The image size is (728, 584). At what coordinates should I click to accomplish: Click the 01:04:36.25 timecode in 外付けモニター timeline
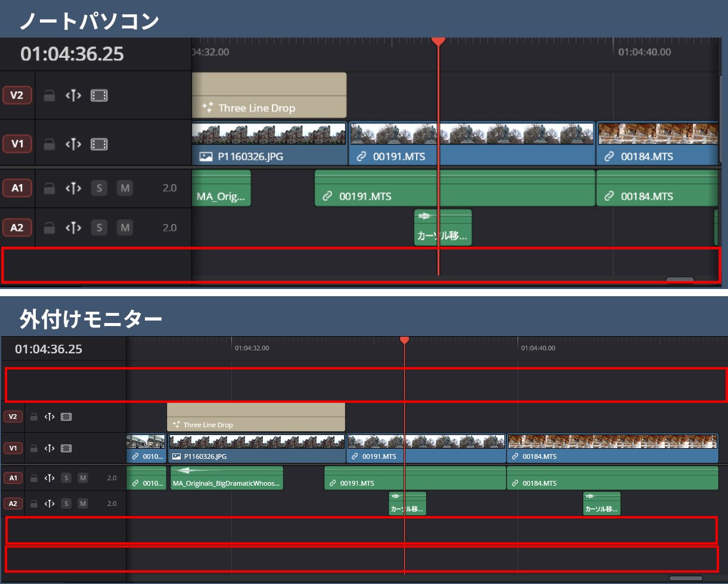coord(49,349)
